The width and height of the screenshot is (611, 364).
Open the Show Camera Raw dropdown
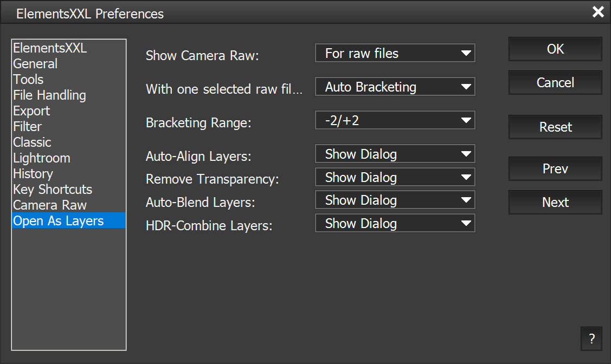point(395,54)
